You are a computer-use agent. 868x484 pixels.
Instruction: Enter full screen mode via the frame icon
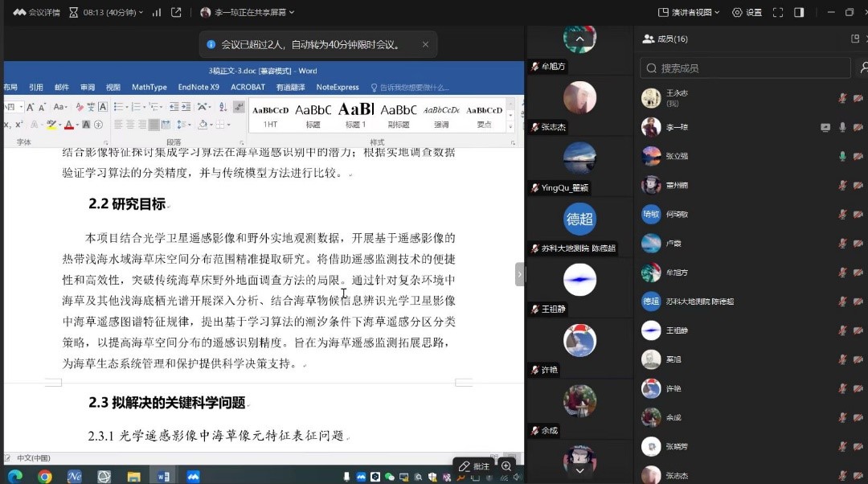[x=777, y=12]
